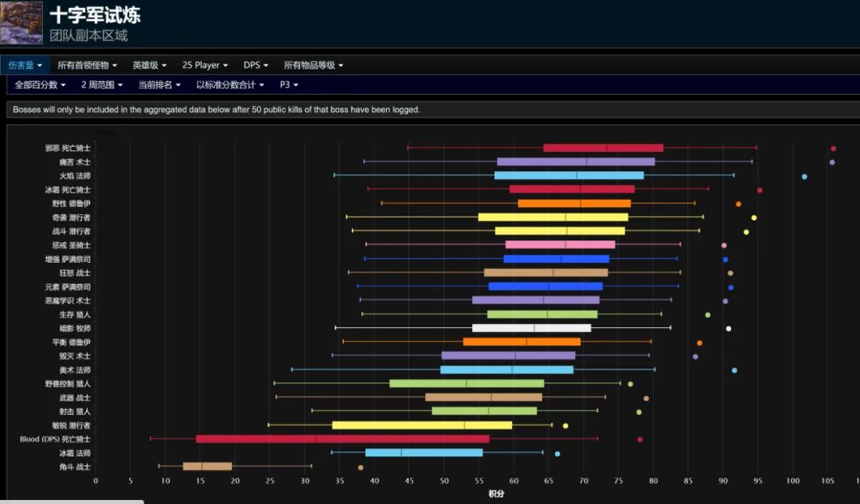Image resolution: width=860 pixels, height=504 pixels.
Task: Open the 全部百分数 percentile menu
Action: click(x=40, y=85)
